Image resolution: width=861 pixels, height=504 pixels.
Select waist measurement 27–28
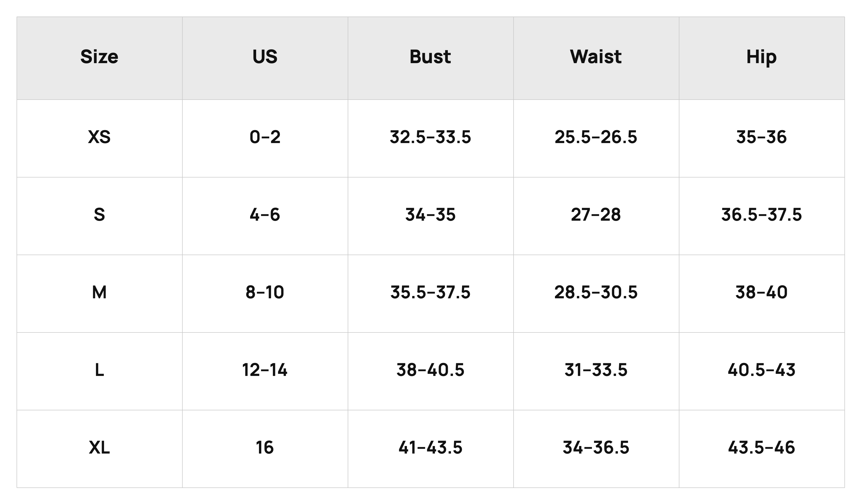coord(596,214)
